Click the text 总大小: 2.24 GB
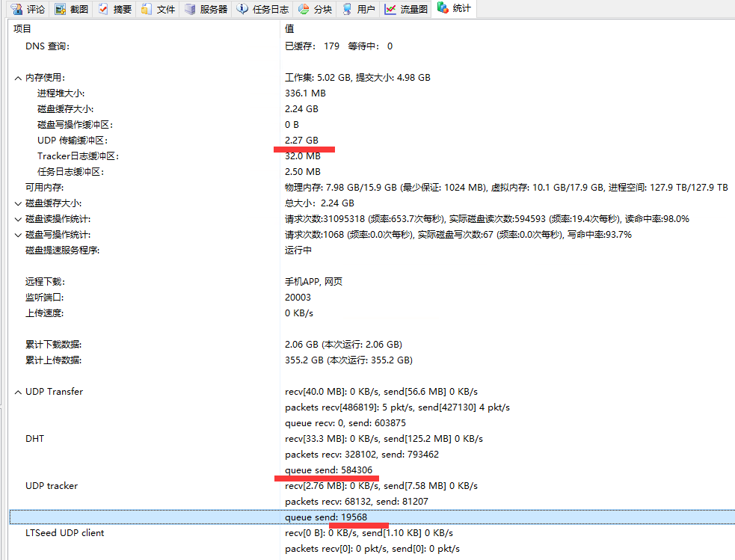 pos(319,203)
